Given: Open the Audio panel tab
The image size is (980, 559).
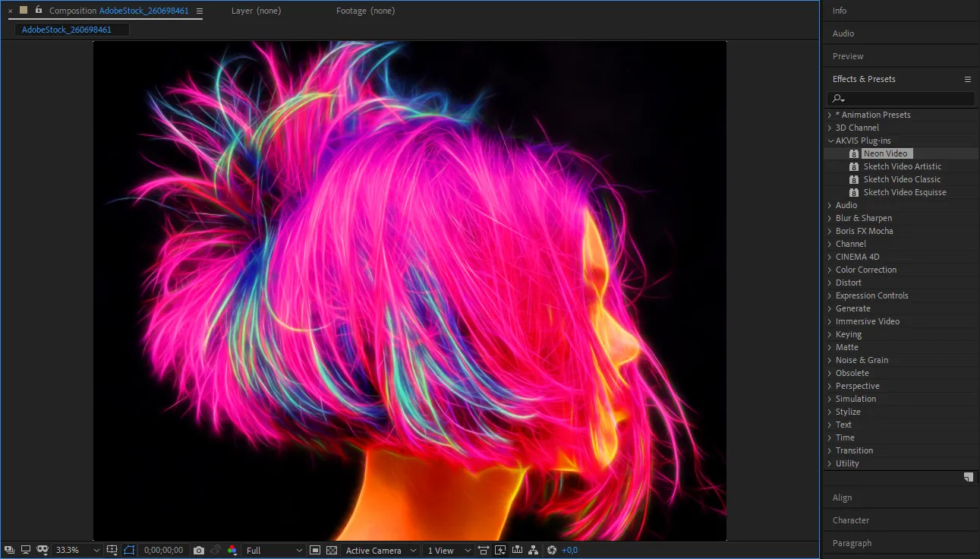Looking at the screenshot, I should (x=843, y=33).
